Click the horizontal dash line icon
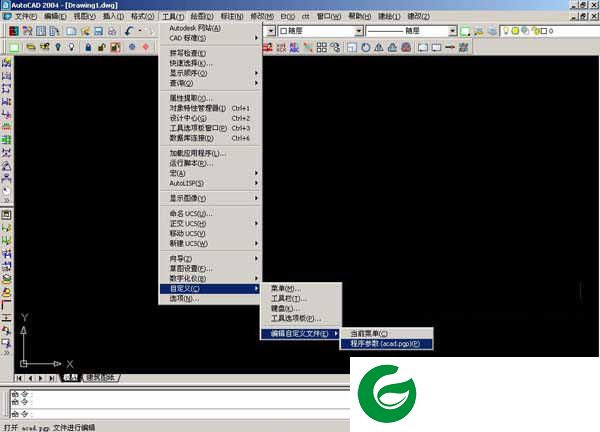Screen dimensions: 600x432 450,47
